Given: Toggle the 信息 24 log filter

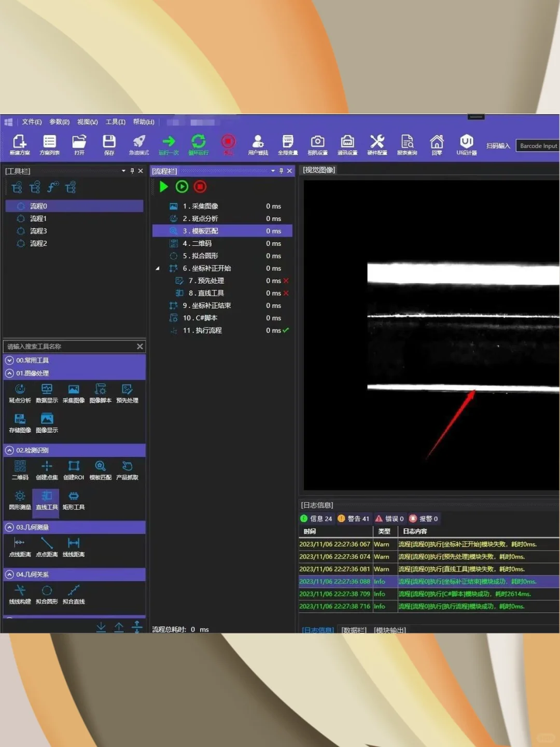Looking at the screenshot, I should 316,519.
